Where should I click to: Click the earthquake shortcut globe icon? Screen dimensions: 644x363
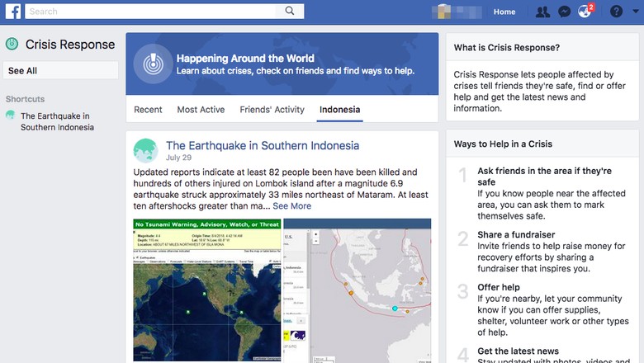pyautogui.click(x=10, y=115)
